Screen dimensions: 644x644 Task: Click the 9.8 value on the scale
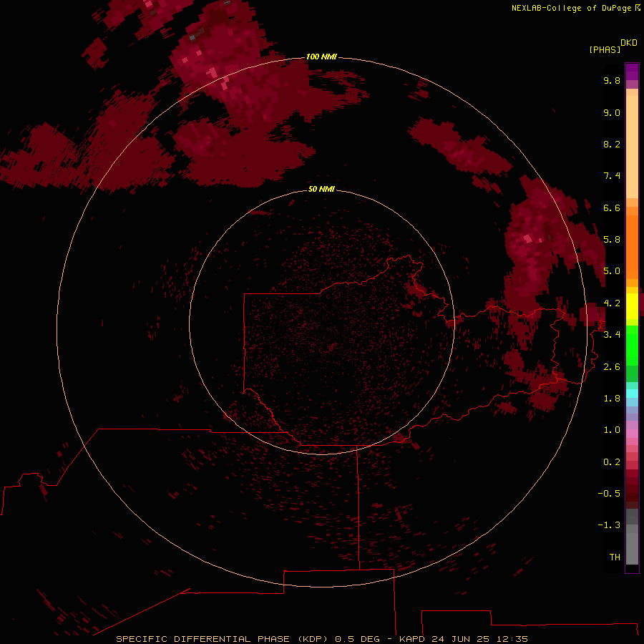pyautogui.click(x=612, y=80)
